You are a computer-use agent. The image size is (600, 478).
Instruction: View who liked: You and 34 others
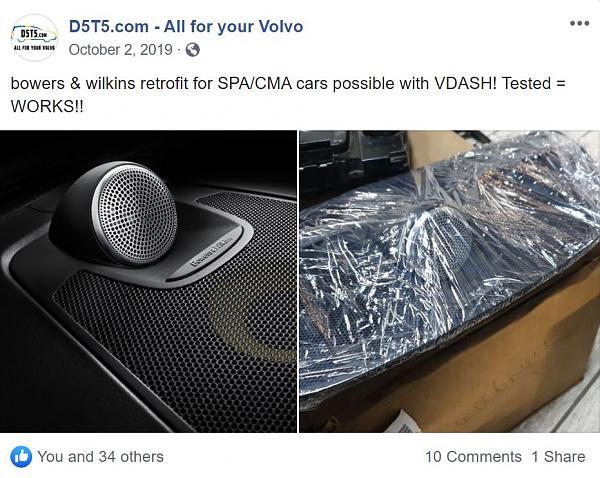pyautogui.click(x=100, y=457)
